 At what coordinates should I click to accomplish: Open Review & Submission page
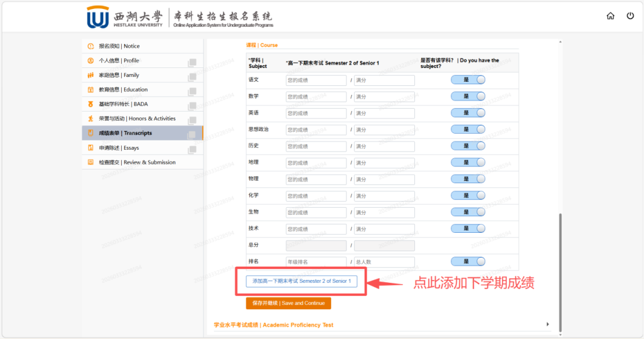[x=137, y=162]
